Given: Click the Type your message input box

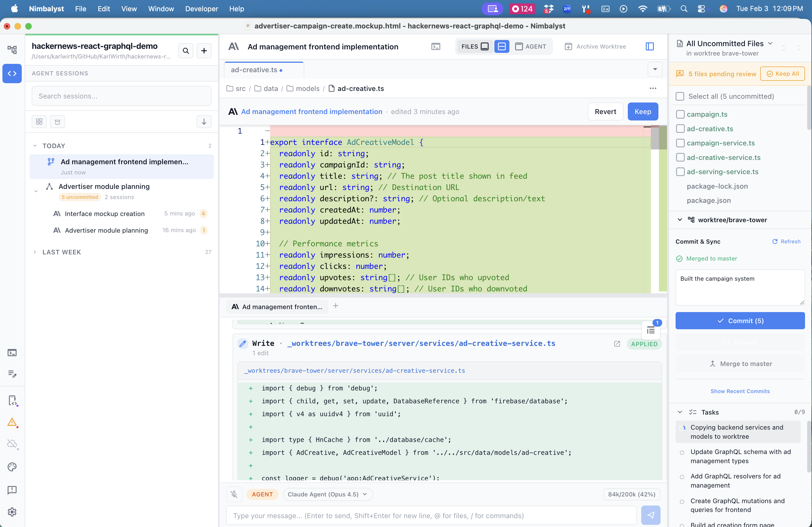Looking at the screenshot, I should pos(431,515).
